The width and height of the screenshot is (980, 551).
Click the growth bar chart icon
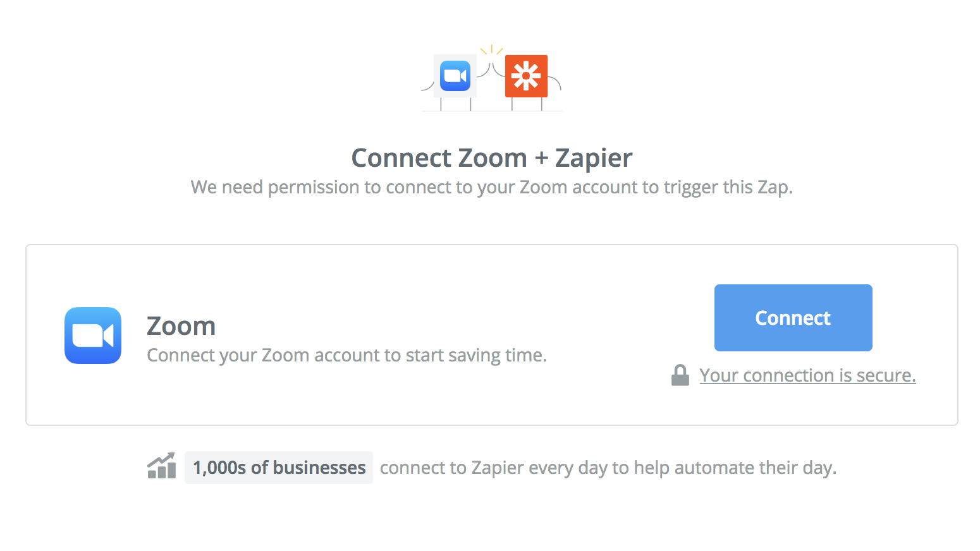162,467
